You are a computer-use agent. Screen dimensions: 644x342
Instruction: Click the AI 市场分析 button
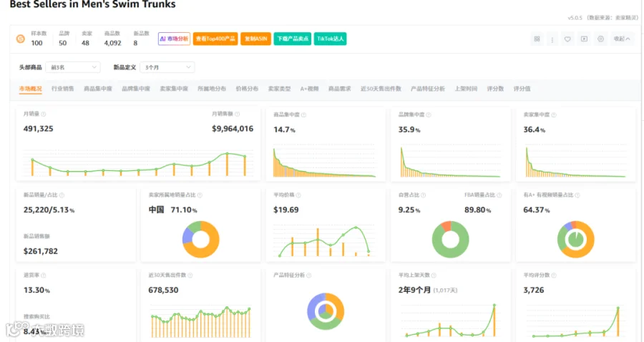174,39
